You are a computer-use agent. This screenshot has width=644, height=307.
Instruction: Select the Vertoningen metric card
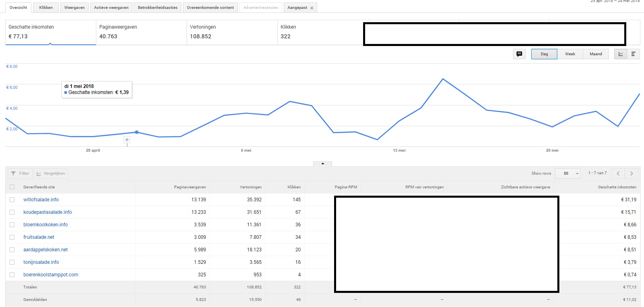tap(232, 32)
